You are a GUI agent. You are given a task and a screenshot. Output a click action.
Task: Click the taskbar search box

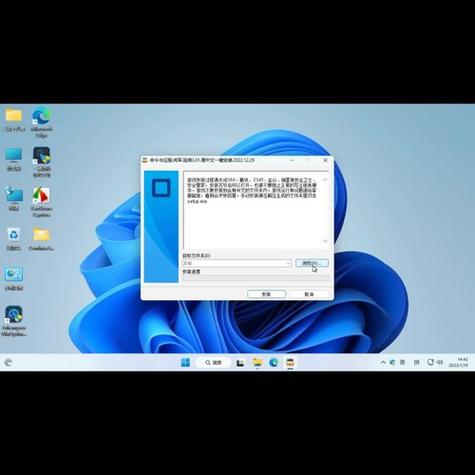coord(213,362)
